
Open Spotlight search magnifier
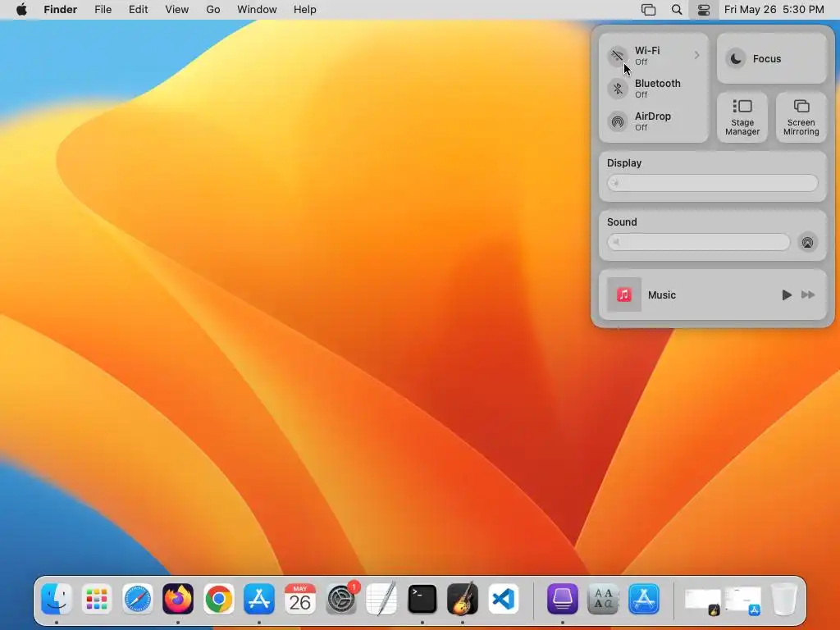pos(677,10)
